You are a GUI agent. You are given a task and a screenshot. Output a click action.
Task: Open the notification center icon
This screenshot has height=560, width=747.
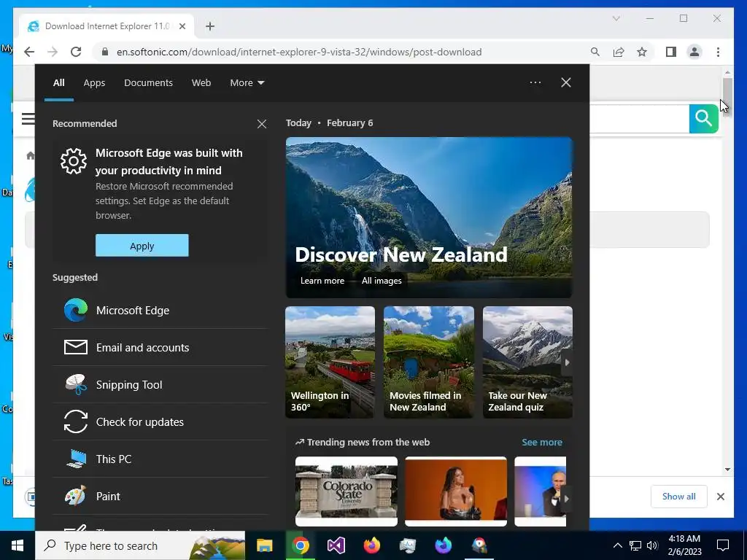(x=723, y=545)
